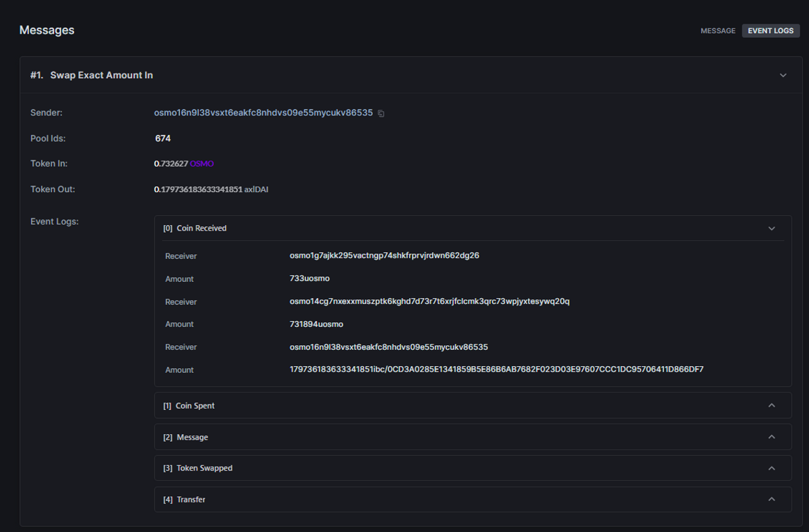Collapse the Swap Exact Amount In message

pos(783,76)
